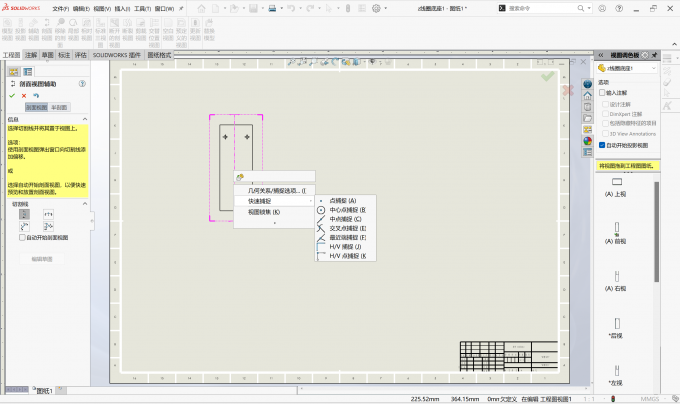The image size is (680, 404).
Task: Click the Save icon in top toolbar
Action: point(253,8)
